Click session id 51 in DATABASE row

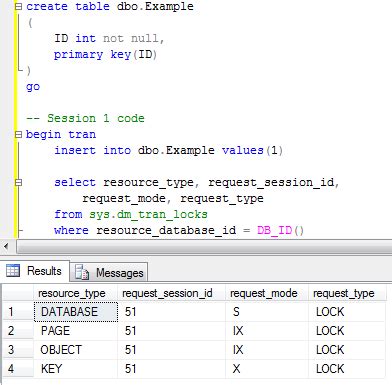tap(172, 312)
